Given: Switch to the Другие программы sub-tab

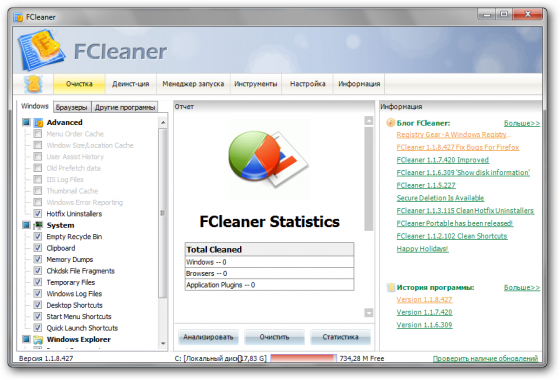Looking at the screenshot, I should click(x=125, y=107).
